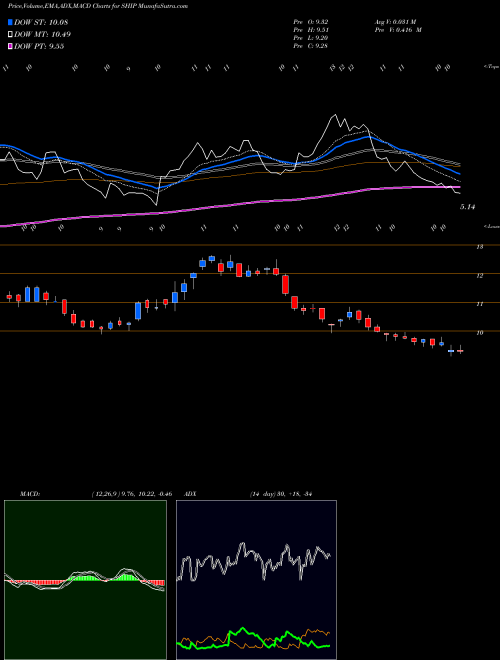Select the 'DOW PT: 9.55' legend label
The width and height of the screenshot is (500, 660).
pos(39,46)
